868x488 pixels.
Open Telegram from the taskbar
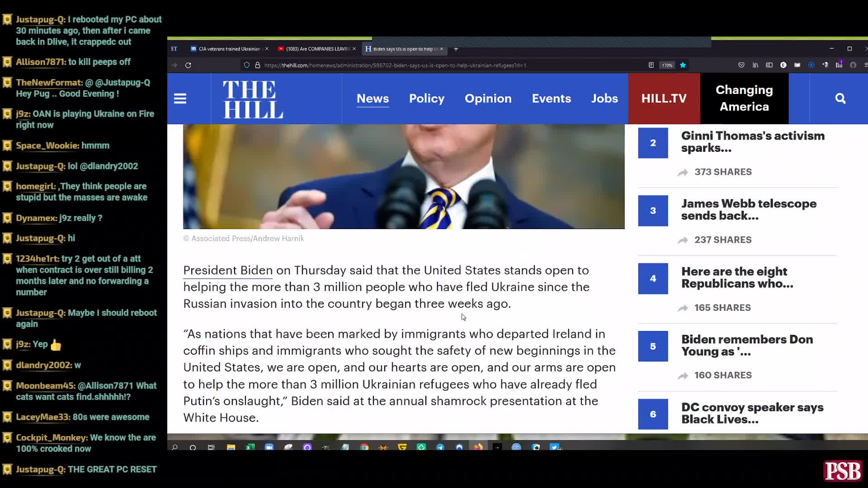[440, 447]
